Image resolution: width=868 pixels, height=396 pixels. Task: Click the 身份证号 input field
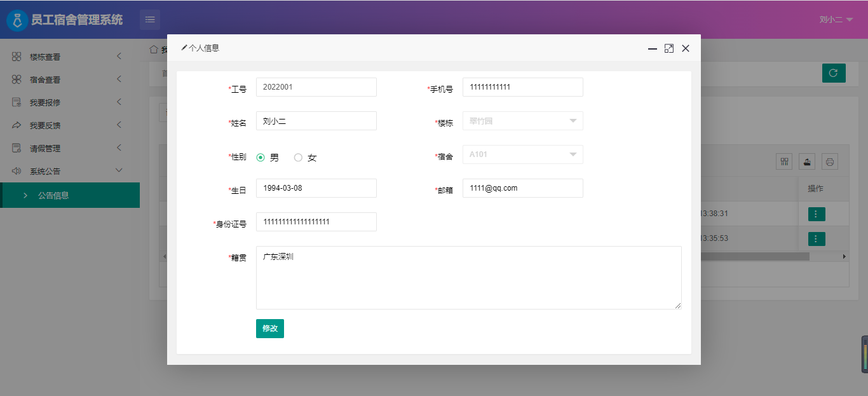(316, 222)
